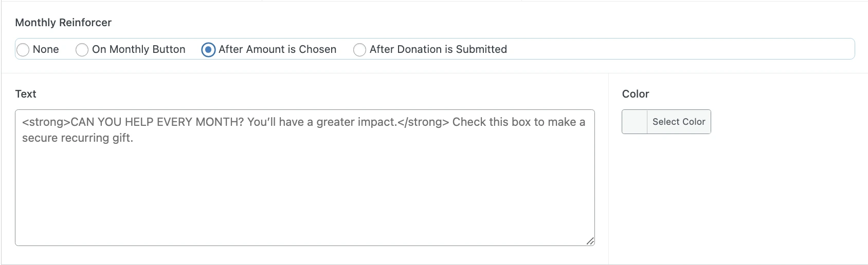Viewport: 868px width, 265px height.
Task: Select the None radio button
Action: pos(23,50)
